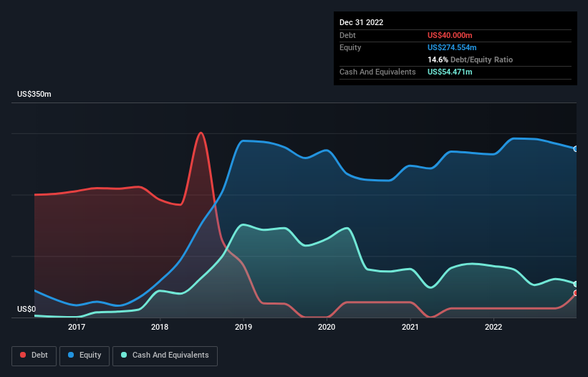This screenshot has width=588, height=377.
Task: Click the Equity label in the tooltip
Action: [x=350, y=47]
